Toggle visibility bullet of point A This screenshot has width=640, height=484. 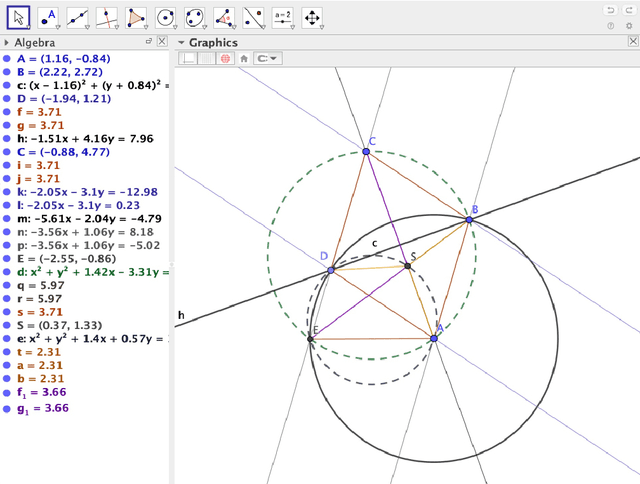pos(7,57)
